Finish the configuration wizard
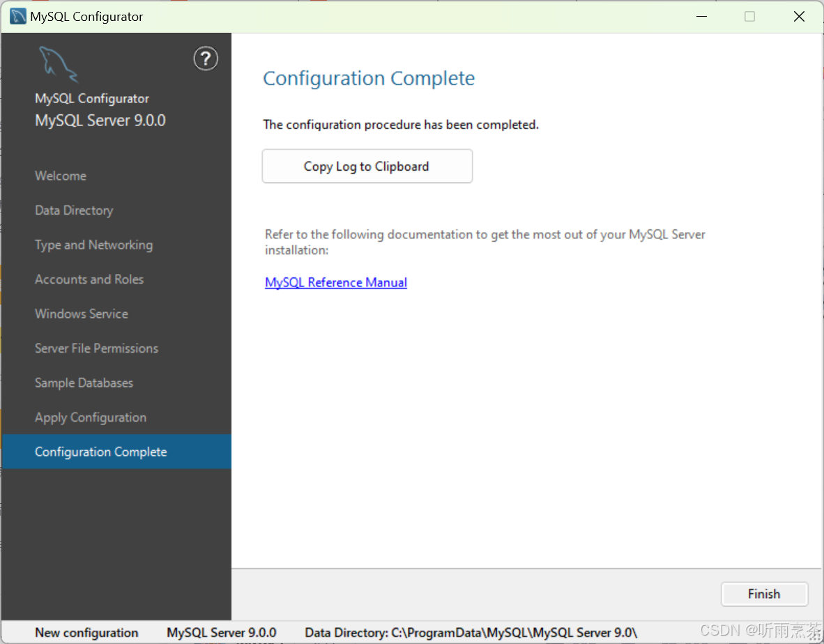 764,594
